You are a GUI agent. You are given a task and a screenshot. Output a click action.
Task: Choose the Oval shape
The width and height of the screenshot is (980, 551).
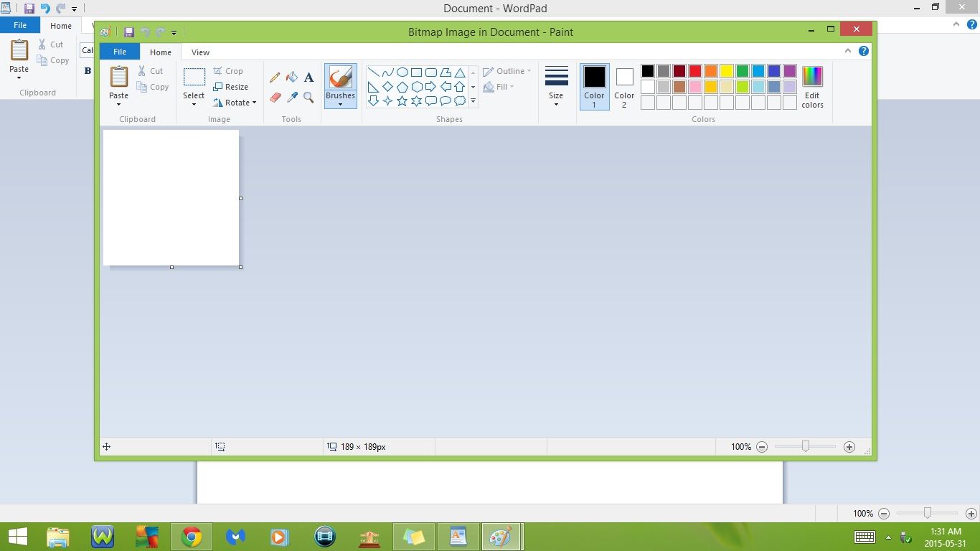tap(402, 71)
